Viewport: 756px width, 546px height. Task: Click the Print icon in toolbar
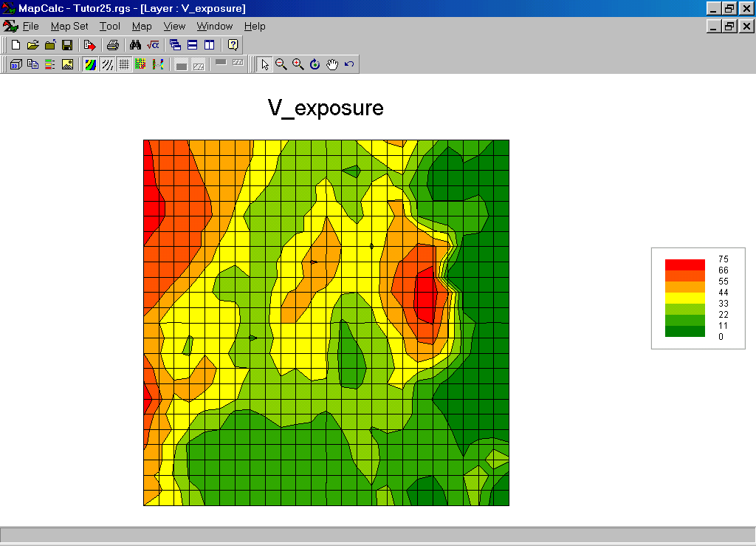point(112,45)
